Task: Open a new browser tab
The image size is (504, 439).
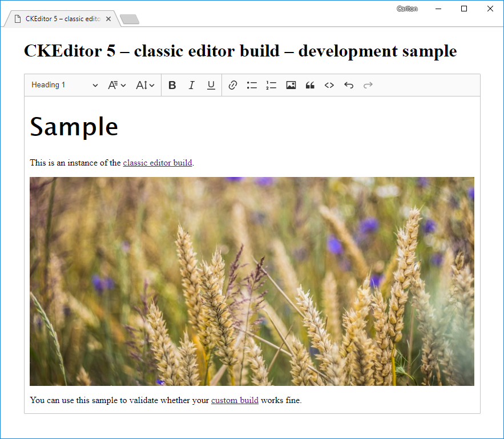Action: click(129, 18)
